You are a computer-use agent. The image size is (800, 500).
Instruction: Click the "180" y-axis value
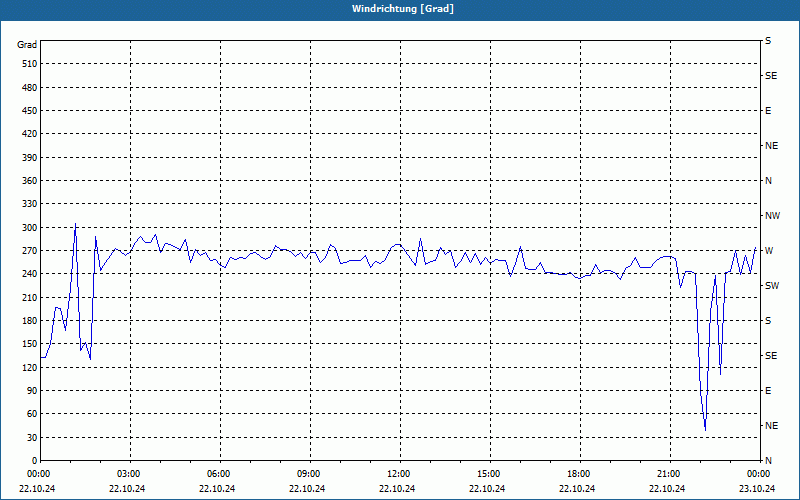30,320
